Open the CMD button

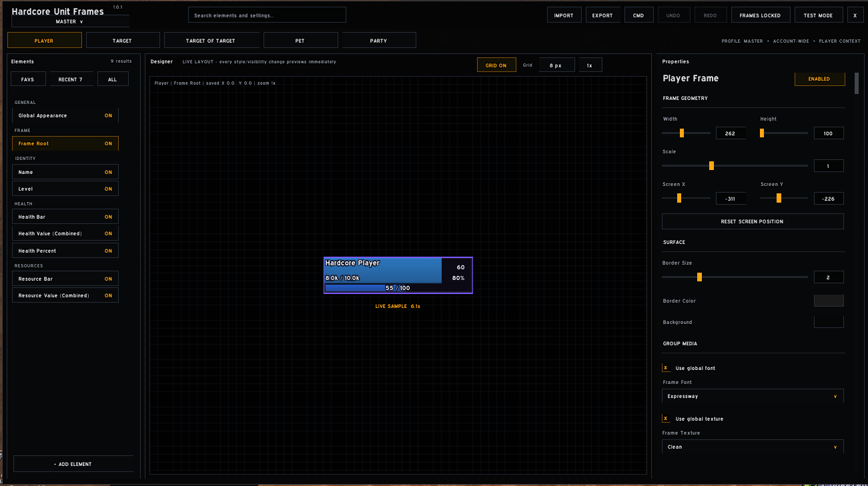coord(638,15)
